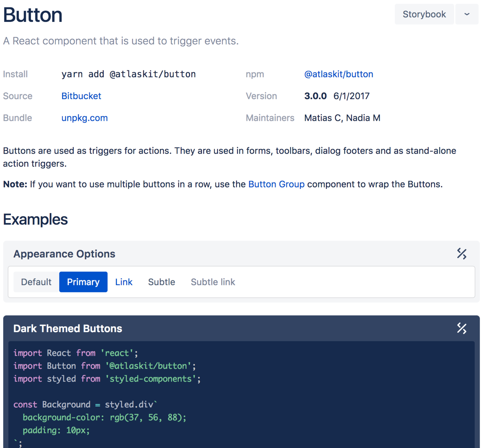Click the Examples heading
The width and height of the screenshot is (485, 448).
pos(35,219)
